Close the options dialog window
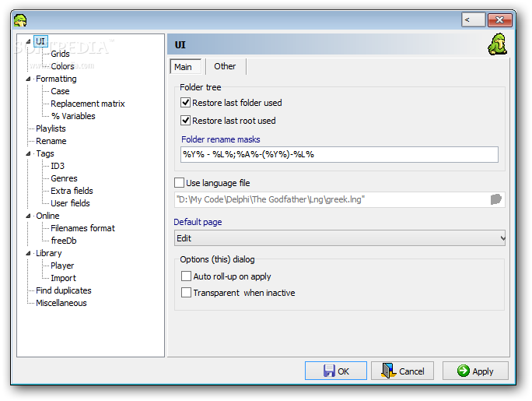The width and height of the screenshot is (532, 401). point(500,20)
